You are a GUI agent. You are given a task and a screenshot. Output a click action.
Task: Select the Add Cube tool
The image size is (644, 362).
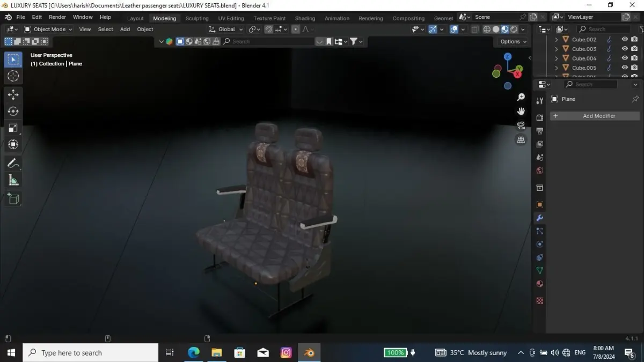(x=13, y=199)
